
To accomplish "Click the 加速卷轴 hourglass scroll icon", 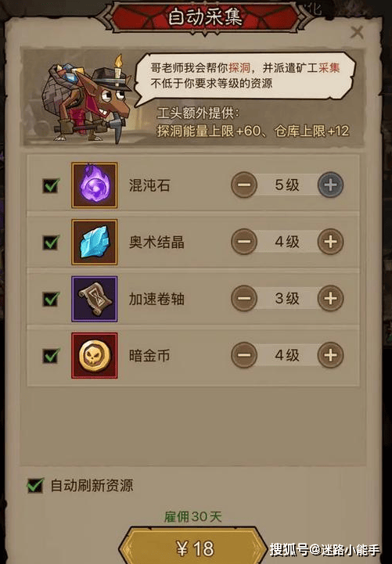I will 95,299.
